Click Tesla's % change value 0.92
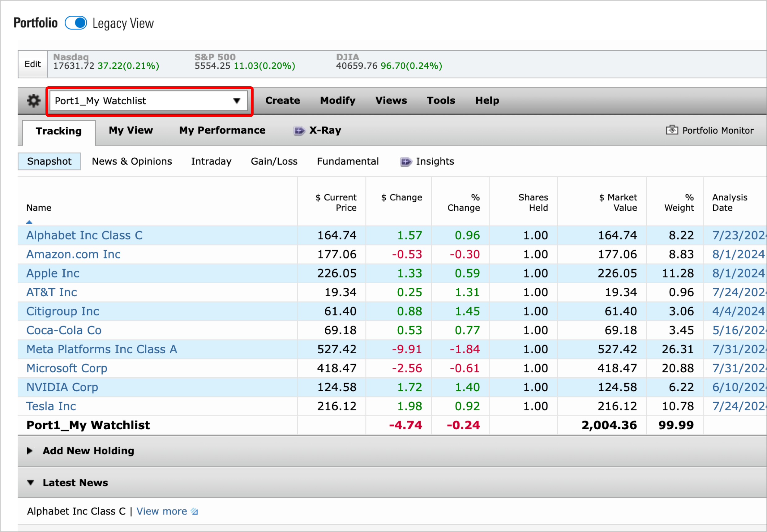This screenshot has width=767, height=532. click(467, 406)
